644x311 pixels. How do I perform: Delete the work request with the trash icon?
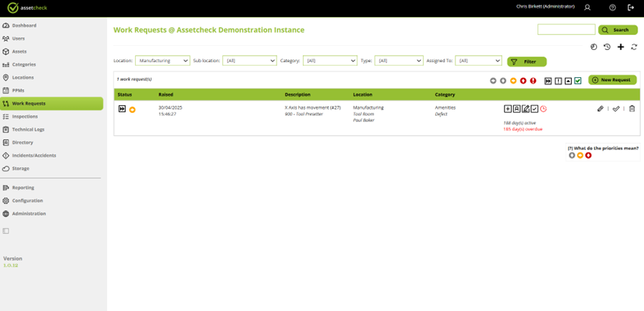632,109
